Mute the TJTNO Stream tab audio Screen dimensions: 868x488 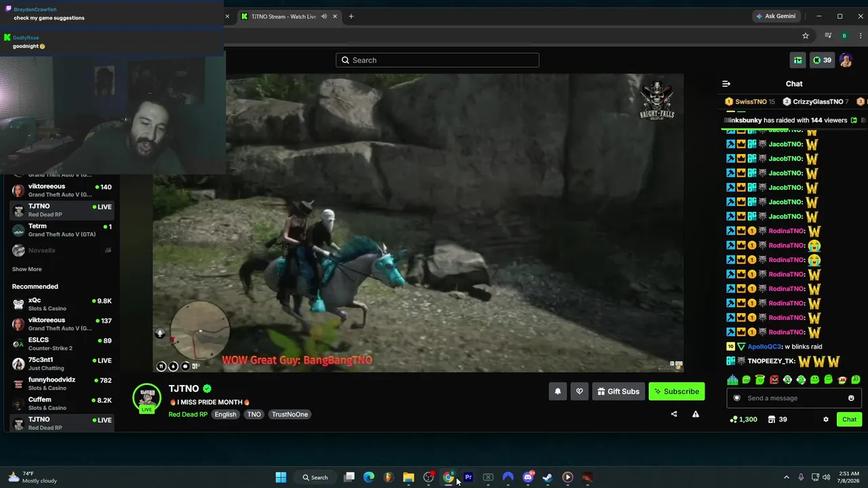324,16
